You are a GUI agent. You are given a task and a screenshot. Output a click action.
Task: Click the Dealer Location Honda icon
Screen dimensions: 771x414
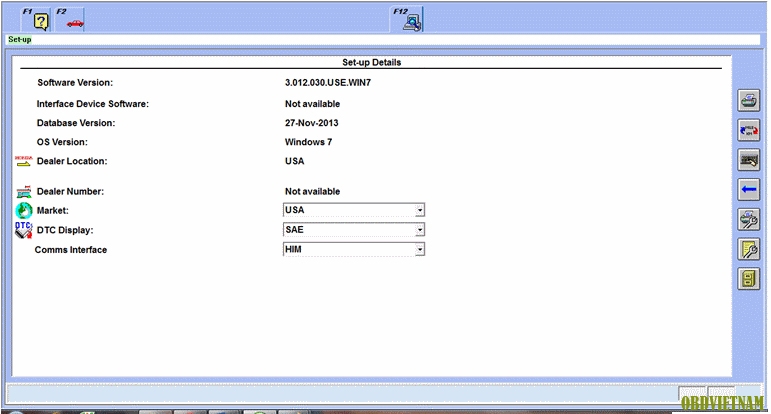click(x=24, y=161)
